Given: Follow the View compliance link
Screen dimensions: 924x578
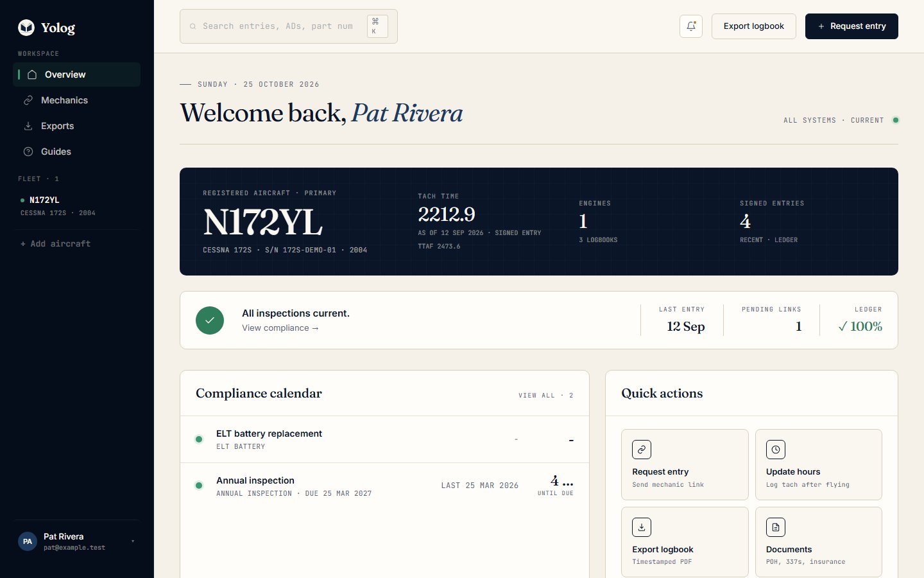Looking at the screenshot, I should pyautogui.click(x=280, y=328).
